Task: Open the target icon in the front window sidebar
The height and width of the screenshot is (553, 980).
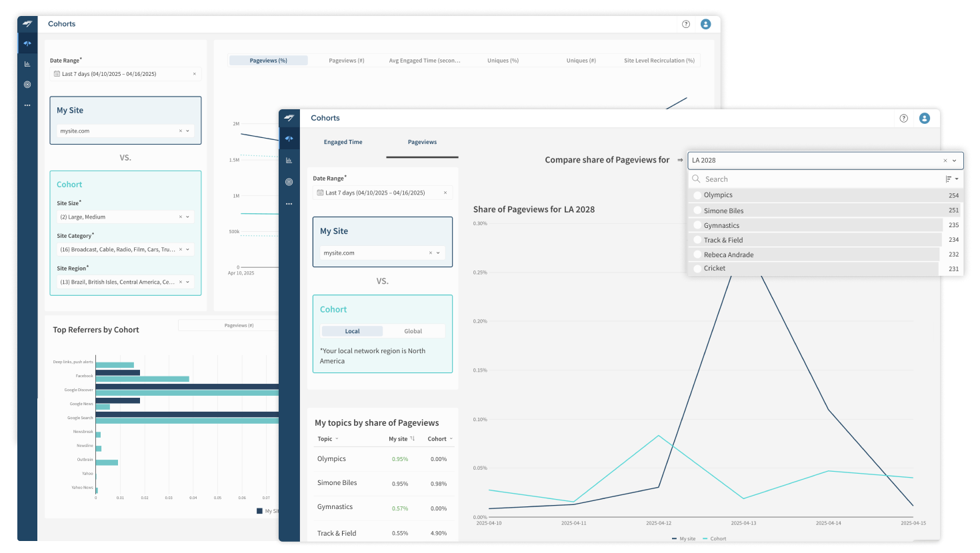Action: coord(289,182)
